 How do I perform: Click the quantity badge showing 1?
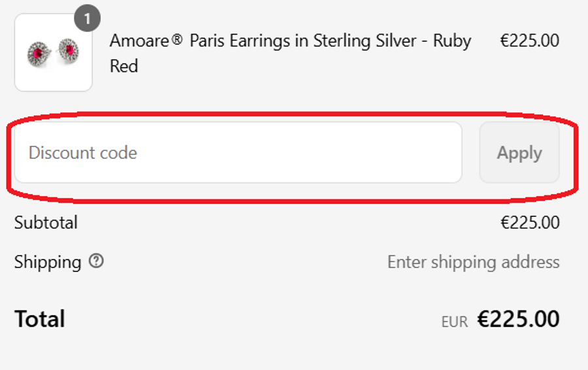point(87,18)
